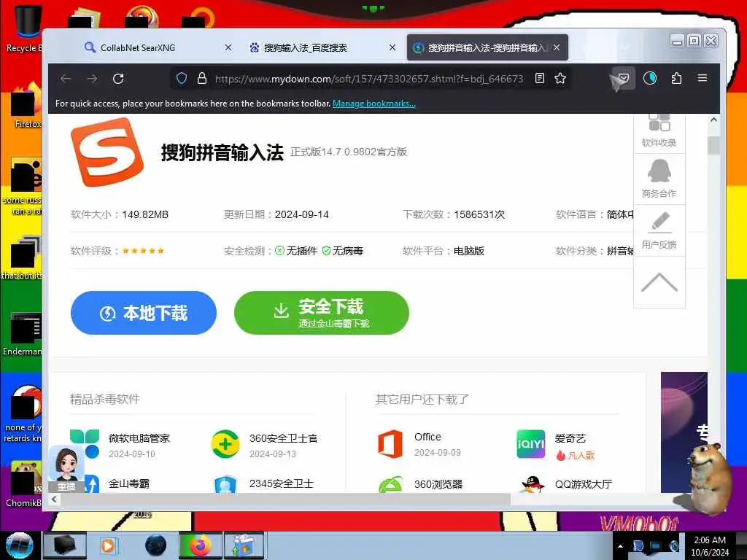
Task: Click the horizontal scrollbar left arrow
Action: pyautogui.click(x=54, y=499)
